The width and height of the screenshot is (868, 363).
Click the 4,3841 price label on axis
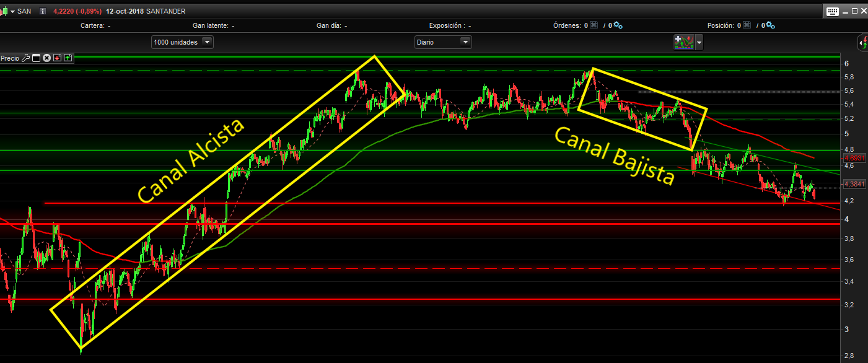click(854, 184)
